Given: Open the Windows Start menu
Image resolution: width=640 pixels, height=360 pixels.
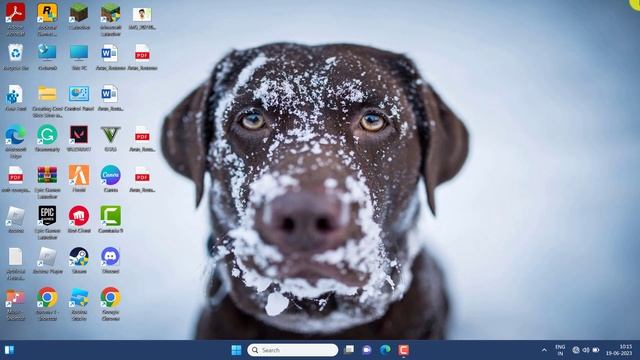Looking at the screenshot, I should 236,350.
